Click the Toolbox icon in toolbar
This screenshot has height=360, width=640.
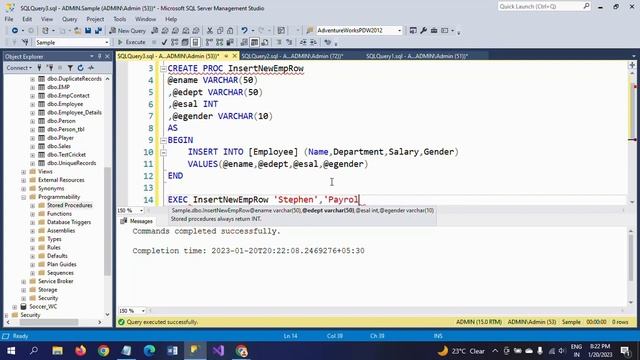click(x=434, y=31)
